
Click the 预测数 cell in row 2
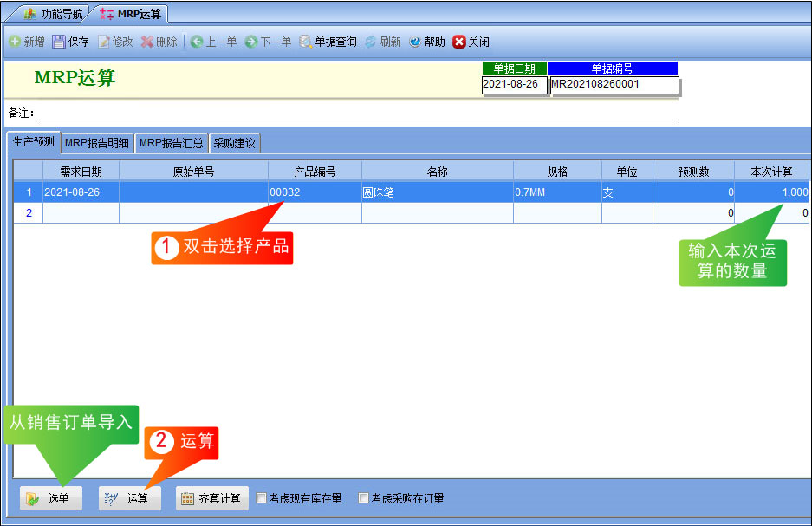693,213
